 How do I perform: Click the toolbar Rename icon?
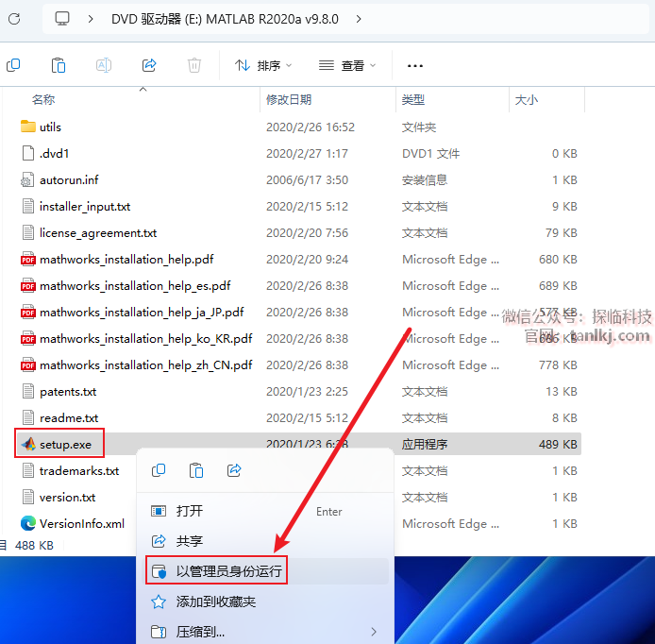pyautogui.click(x=104, y=65)
